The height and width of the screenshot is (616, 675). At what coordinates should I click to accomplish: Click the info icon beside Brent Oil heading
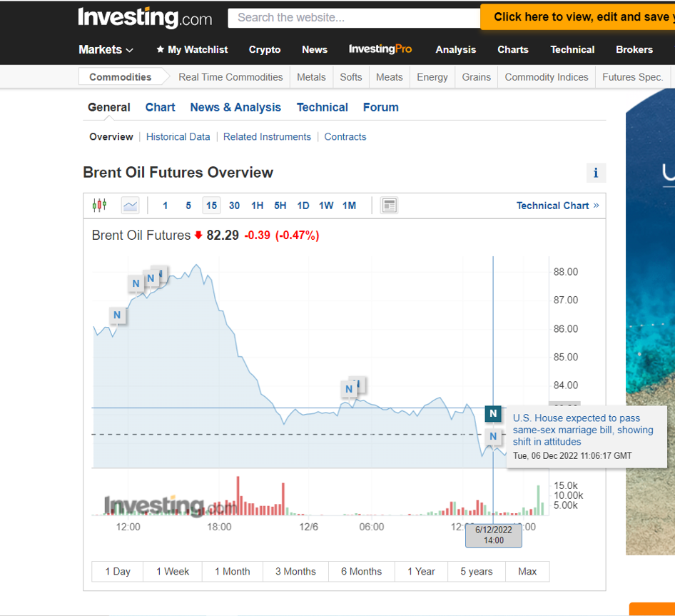click(595, 173)
